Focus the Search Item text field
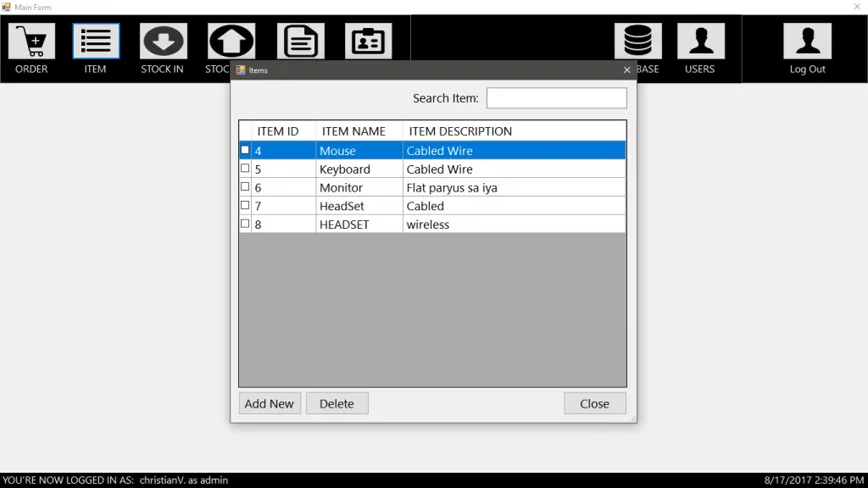 (556, 98)
